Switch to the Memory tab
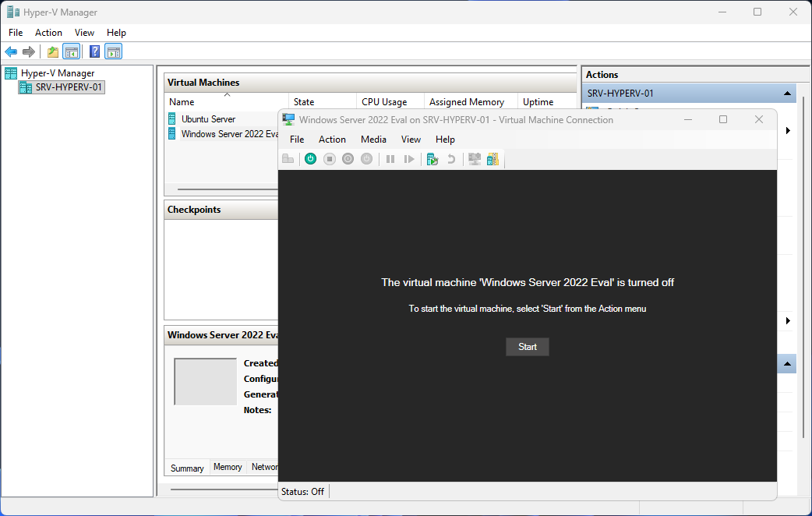Viewport: 812px width, 516px height. (x=227, y=467)
